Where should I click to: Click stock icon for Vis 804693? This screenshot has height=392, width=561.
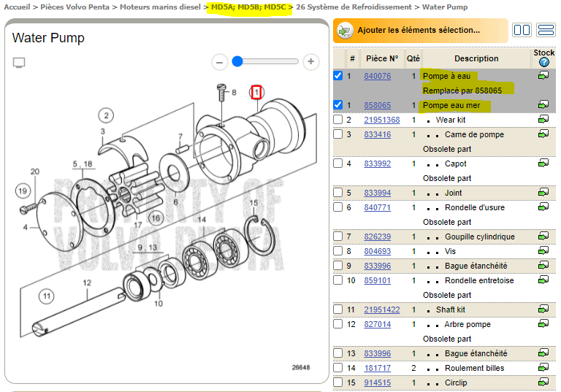coord(543,250)
